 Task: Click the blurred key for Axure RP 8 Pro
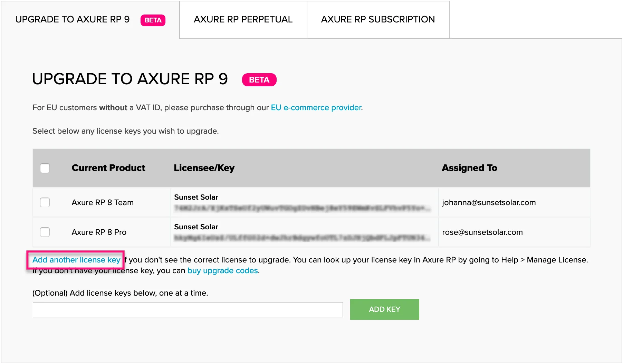click(302, 238)
